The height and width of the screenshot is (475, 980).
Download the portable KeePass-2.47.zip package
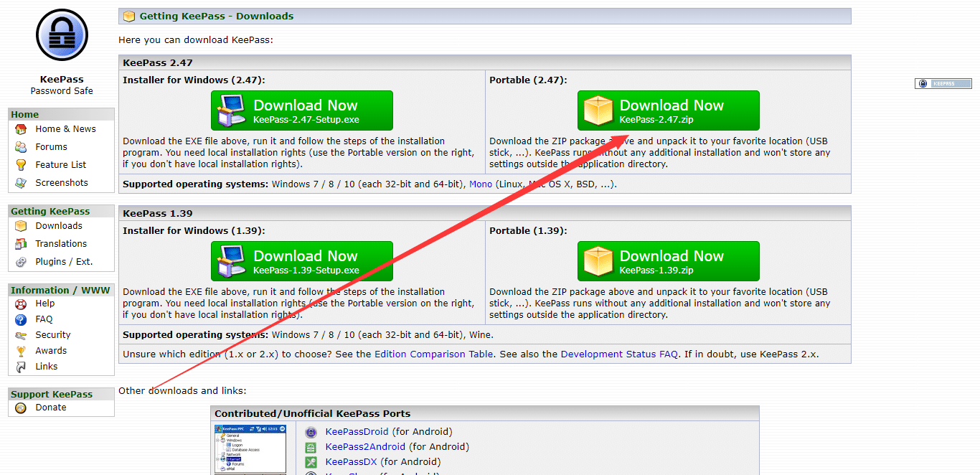coord(668,110)
